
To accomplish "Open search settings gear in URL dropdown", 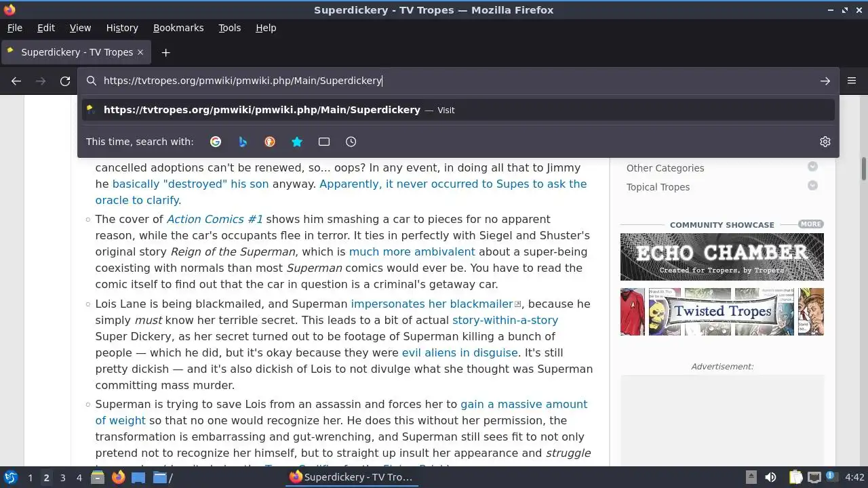I will point(825,142).
